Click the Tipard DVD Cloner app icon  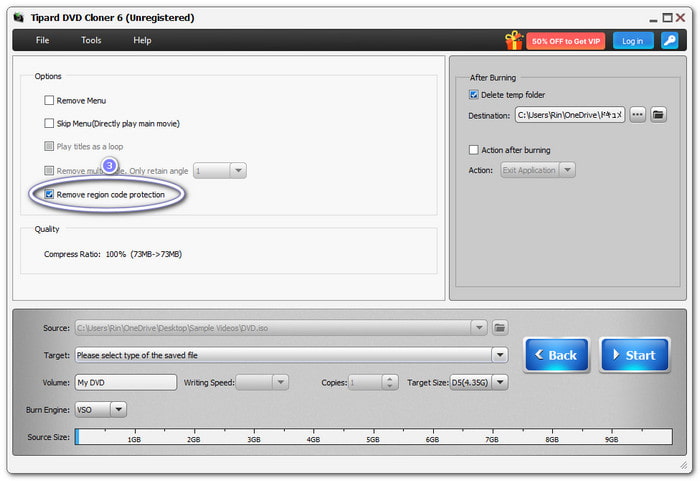coord(18,17)
